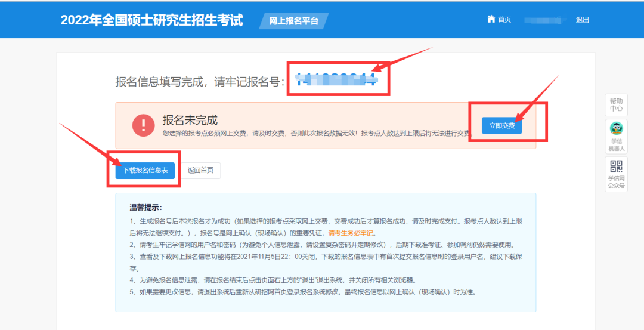
Task: Open the 首页 link in header
Action: click(x=504, y=20)
